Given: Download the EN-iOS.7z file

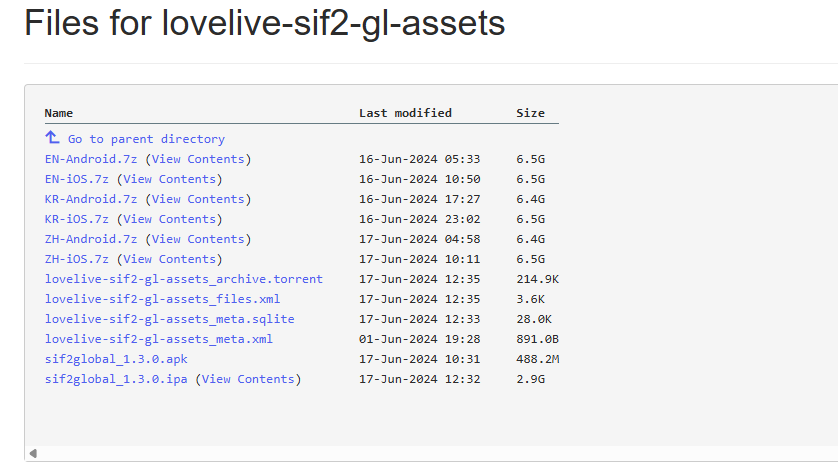Looking at the screenshot, I should (77, 179).
